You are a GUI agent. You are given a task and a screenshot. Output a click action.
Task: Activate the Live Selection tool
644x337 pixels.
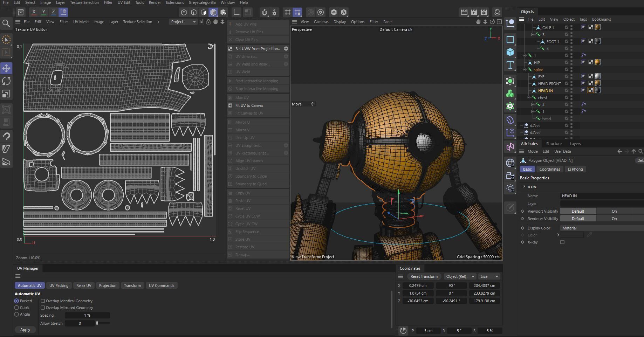[x=6, y=40]
